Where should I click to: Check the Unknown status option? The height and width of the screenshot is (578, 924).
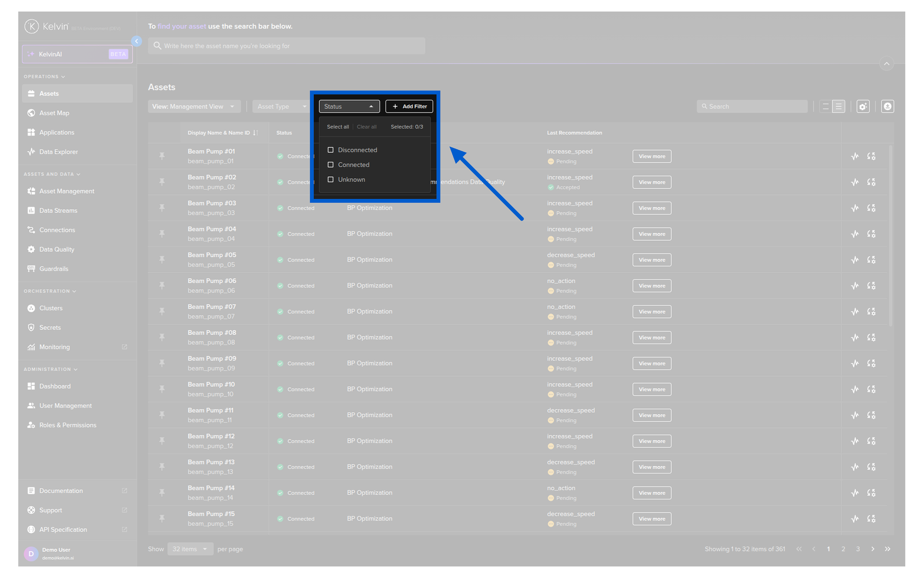(x=331, y=180)
